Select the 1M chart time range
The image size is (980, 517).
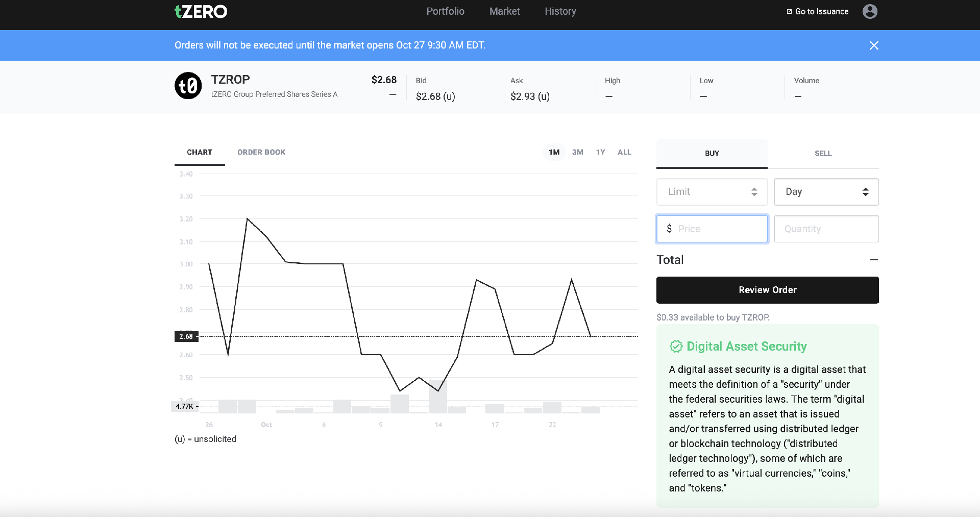(x=554, y=152)
